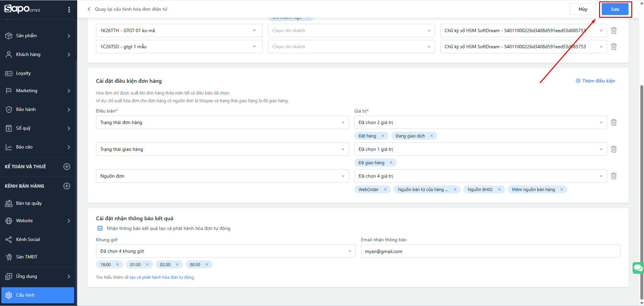Uncheck Nhận thông báo kết quả checkbox

100,228
